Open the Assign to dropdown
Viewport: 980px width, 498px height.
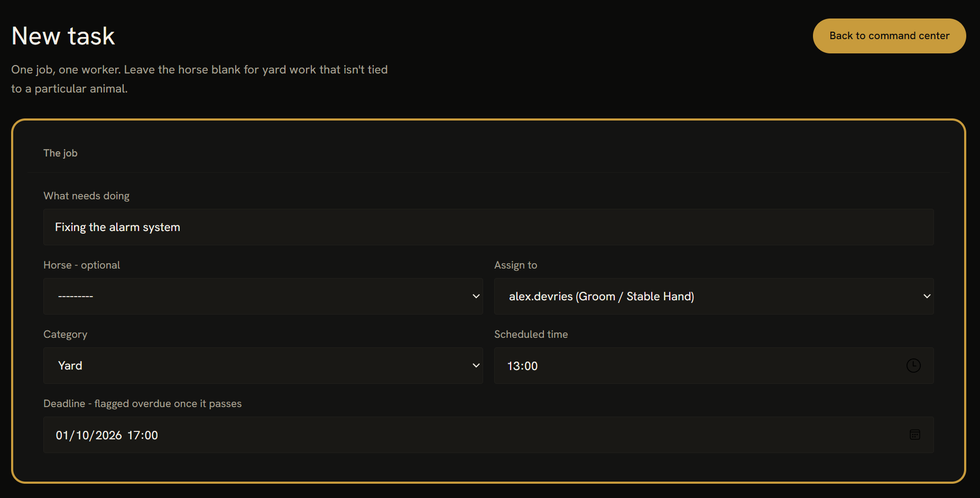click(x=714, y=296)
